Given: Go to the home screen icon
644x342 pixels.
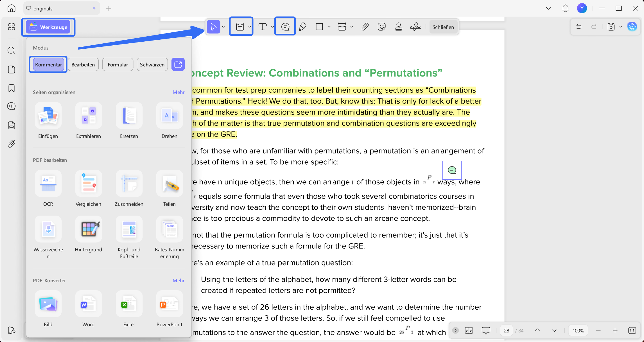Looking at the screenshot, I should pos(12,8).
